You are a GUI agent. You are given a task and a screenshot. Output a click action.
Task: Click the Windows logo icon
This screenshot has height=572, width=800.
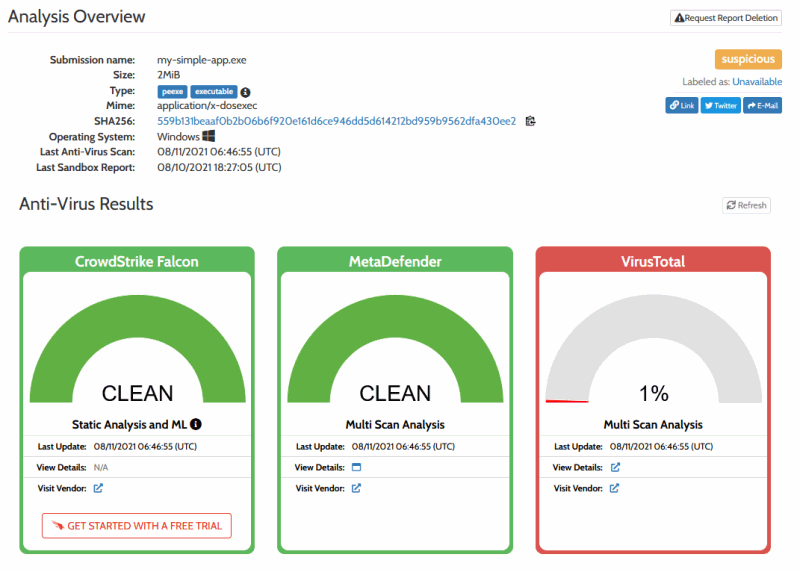point(209,136)
